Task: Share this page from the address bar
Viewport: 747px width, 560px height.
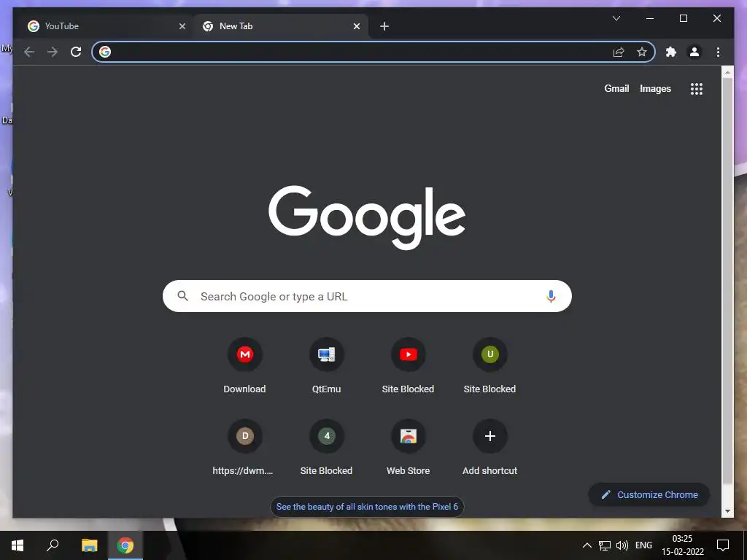Action: (619, 52)
